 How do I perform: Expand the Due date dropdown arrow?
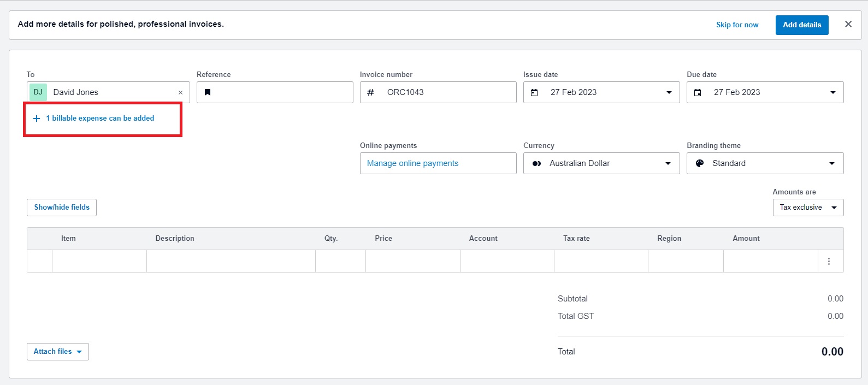[833, 92]
